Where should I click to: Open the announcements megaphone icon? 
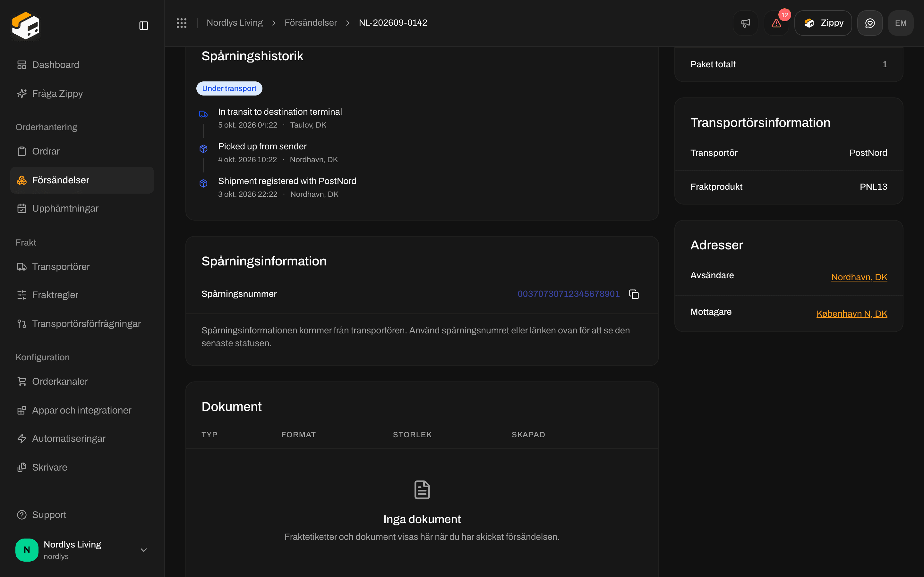pos(745,23)
